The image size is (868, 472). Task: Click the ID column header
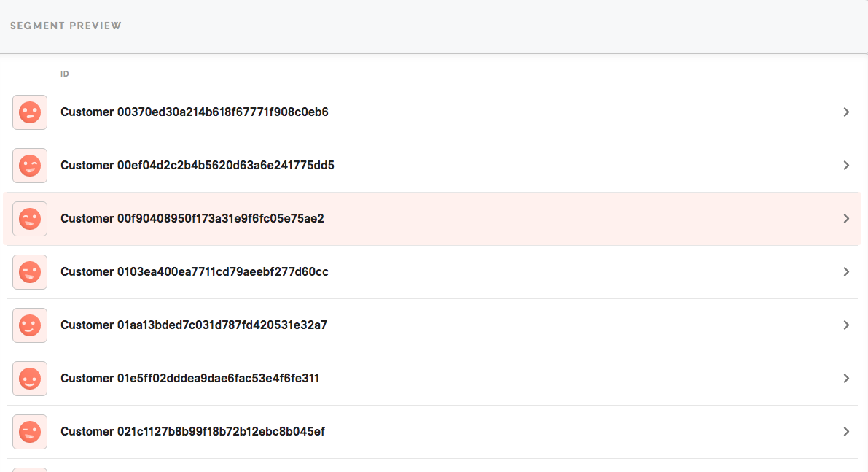point(65,74)
